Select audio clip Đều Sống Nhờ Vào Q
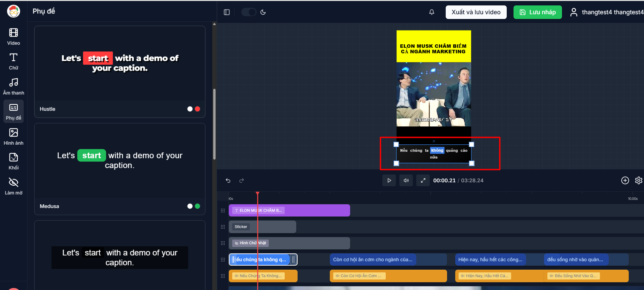 [586, 276]
